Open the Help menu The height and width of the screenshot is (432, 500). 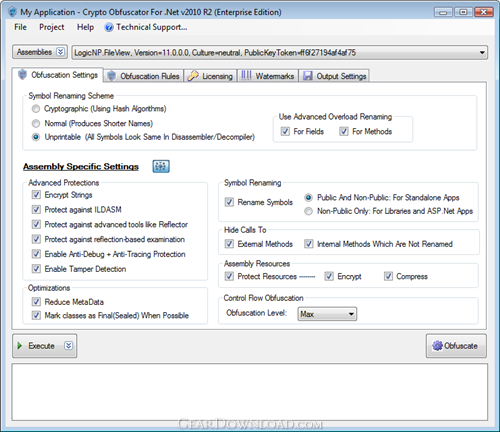85,27
